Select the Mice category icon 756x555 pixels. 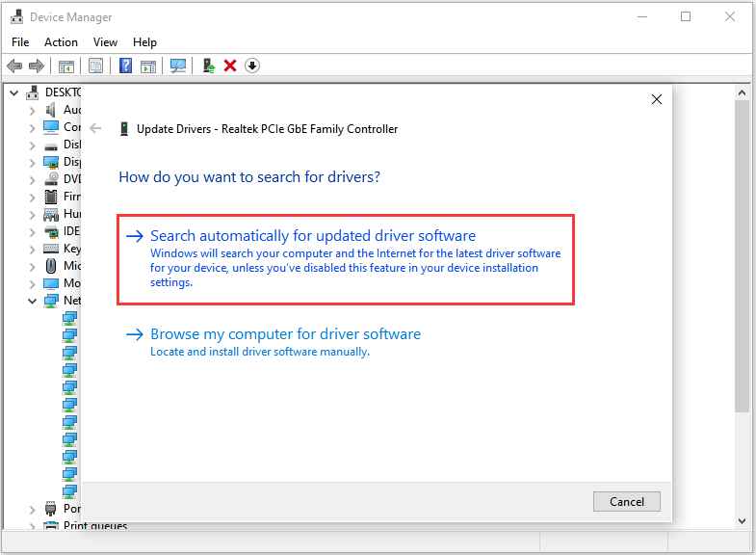click(x=51, y=266)
